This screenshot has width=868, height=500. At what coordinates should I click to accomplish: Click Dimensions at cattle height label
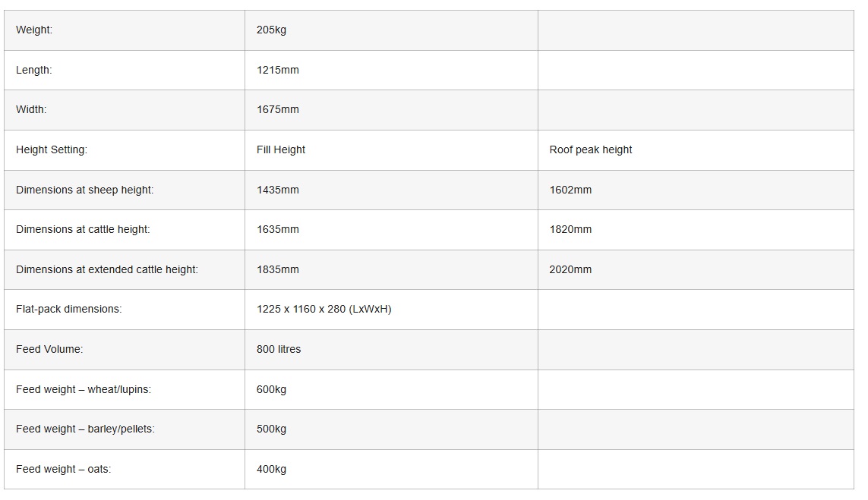(83, 230)
